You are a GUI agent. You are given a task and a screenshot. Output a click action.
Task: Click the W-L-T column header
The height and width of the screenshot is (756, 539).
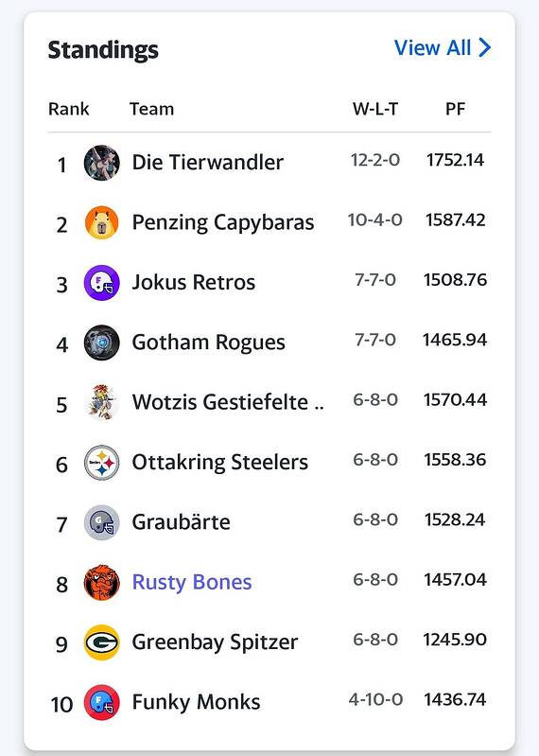coord(375,109)
